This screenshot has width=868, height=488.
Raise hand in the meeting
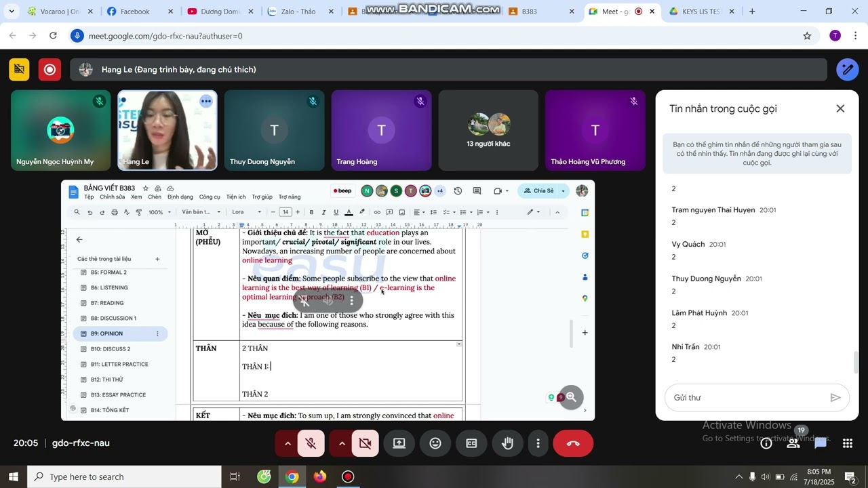(x=507, y=443)
